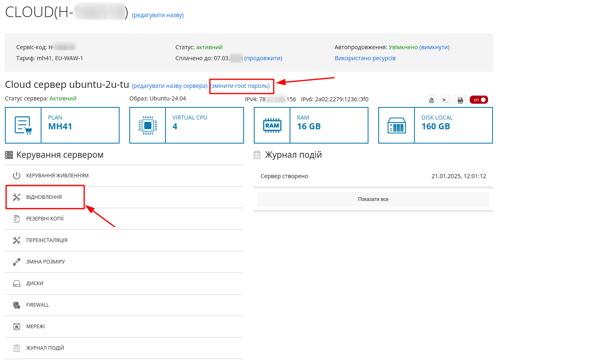Click the Cloud сервер ubuntu-2u-tu heading
The image size is (595, 364).
tap(67, 85)
